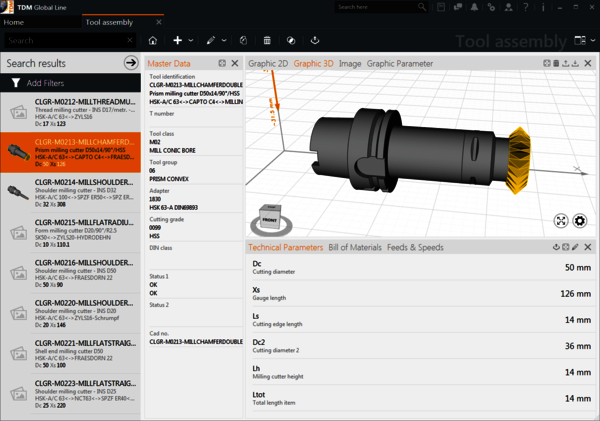This screenshot has width=600, height=421.
Task: Click the export icon in Technical Parameters header
Action: pos(556,247)
